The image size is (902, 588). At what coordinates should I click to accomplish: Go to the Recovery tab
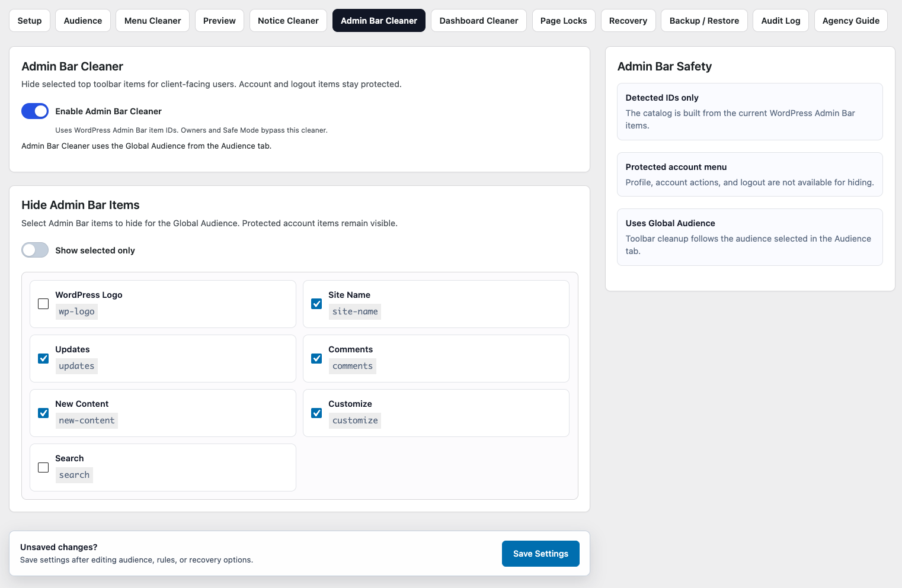pyautogui.click(x=628, y=21)
